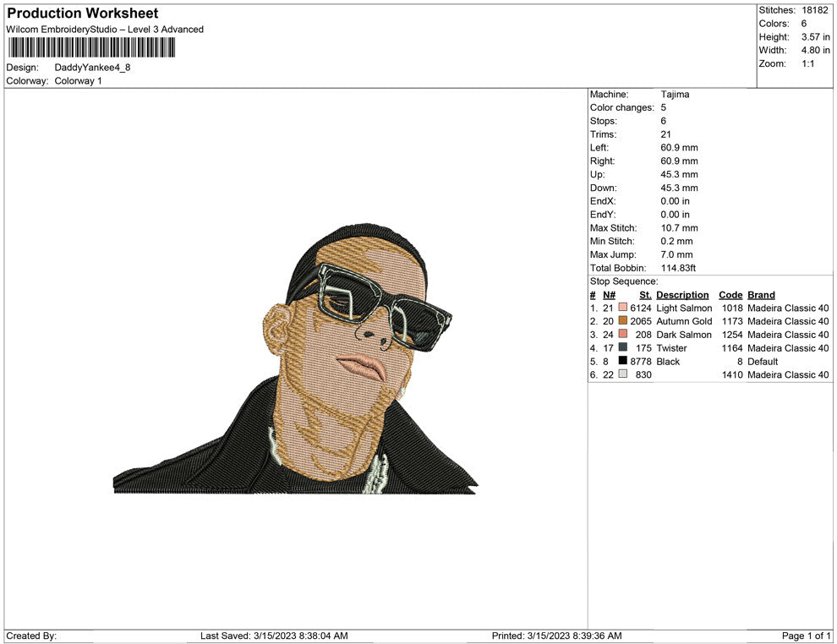Click the 'Dark Salmon' description text

point(684,335)
